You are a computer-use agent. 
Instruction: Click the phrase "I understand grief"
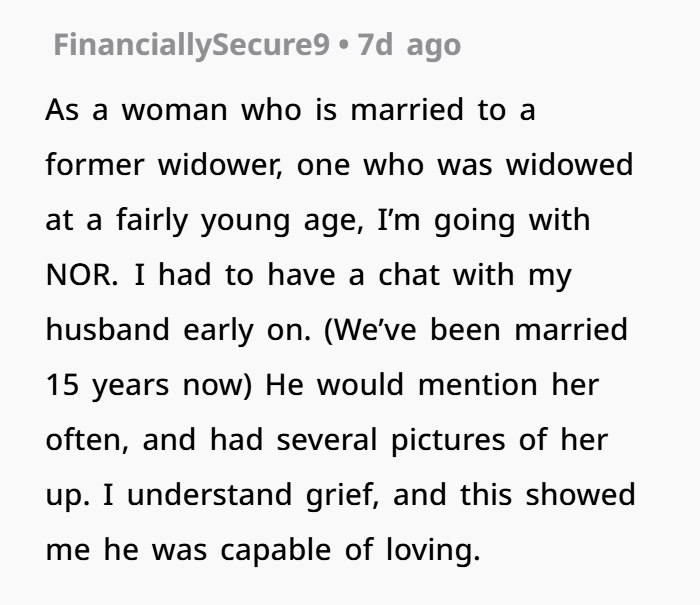pos(218,495)
